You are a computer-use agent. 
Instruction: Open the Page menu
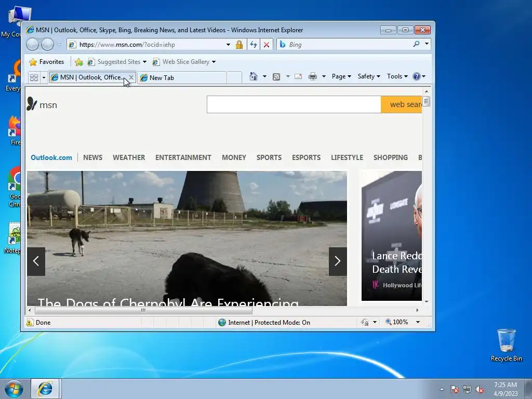pyautogui.click(x=341, y=76)
